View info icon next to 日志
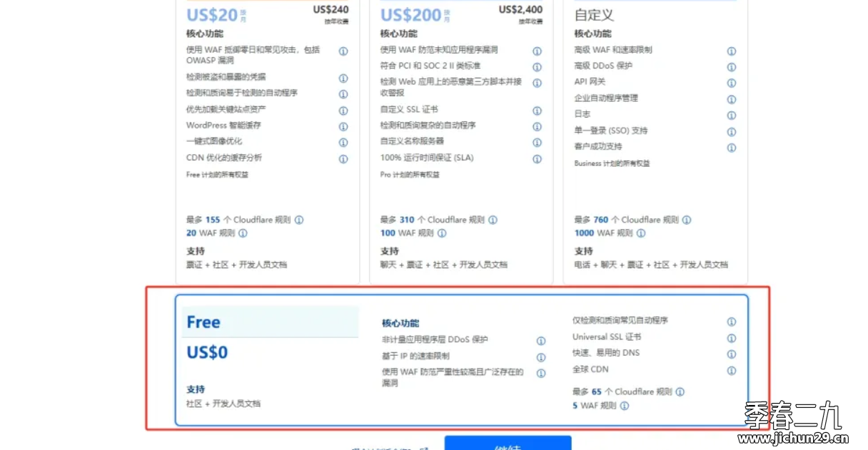 pos(732,116)
